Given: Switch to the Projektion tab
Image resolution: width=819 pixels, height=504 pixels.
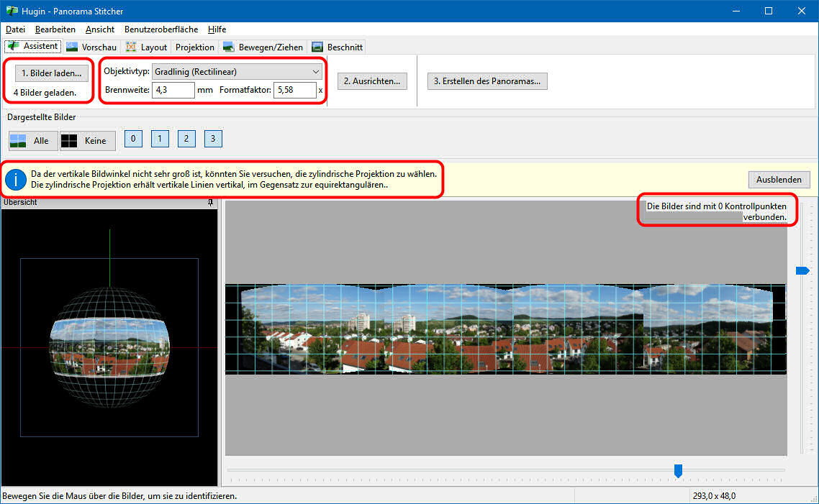Looking at the screenshot, I should 195,47.
